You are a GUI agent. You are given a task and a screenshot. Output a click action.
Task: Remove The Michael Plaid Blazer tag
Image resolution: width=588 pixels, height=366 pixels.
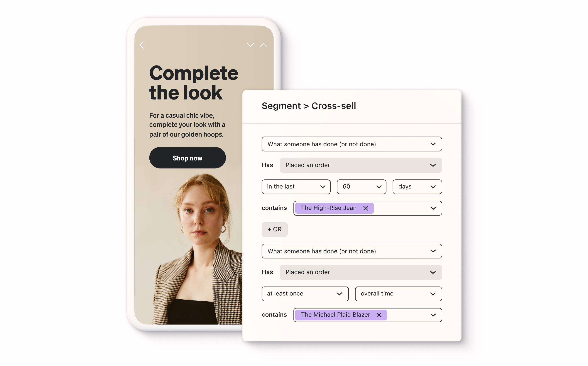379,315
